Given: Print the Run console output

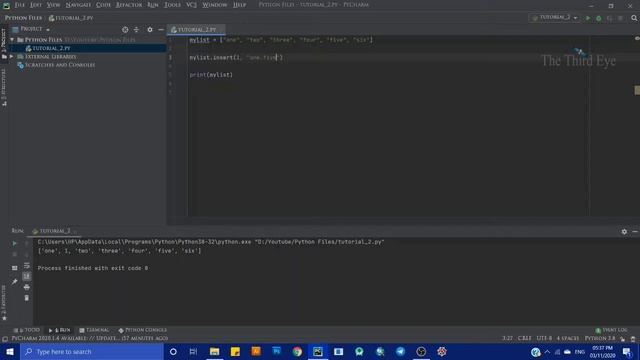Looking at the screenshot, I should click(x=27, y=287).
